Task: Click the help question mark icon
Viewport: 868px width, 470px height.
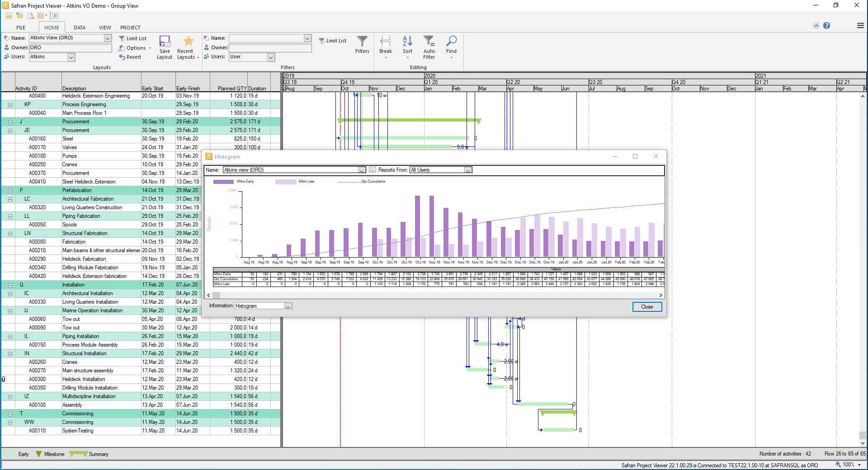Action: (x=826, y=26)
